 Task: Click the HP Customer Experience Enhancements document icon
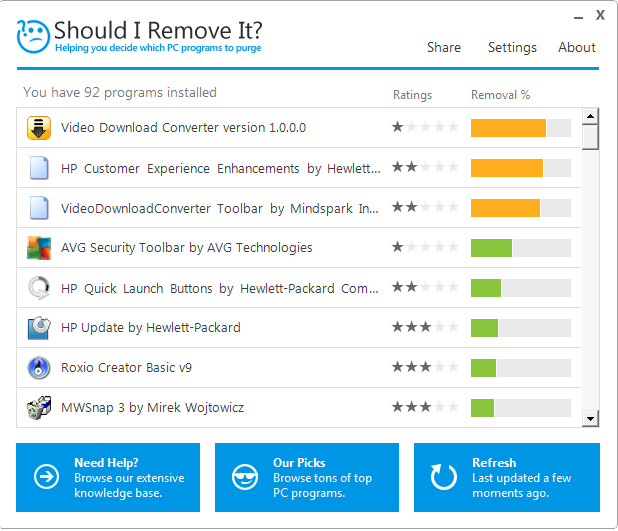[39, 168]
